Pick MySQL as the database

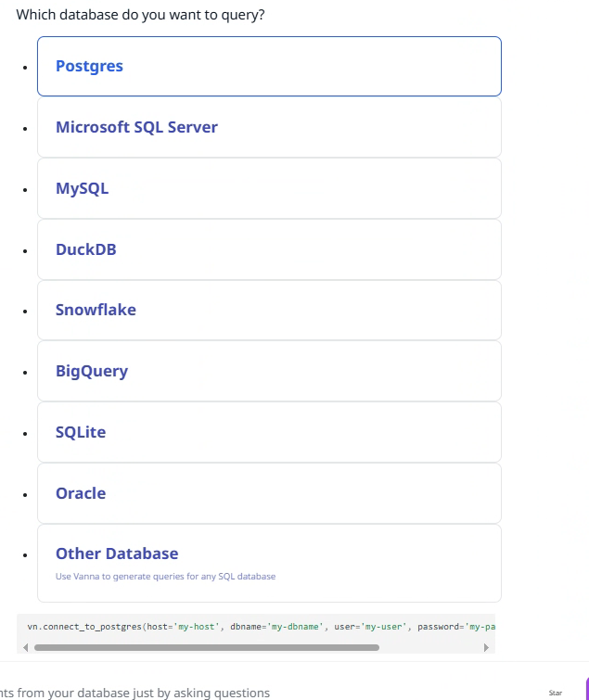(269, 188)
